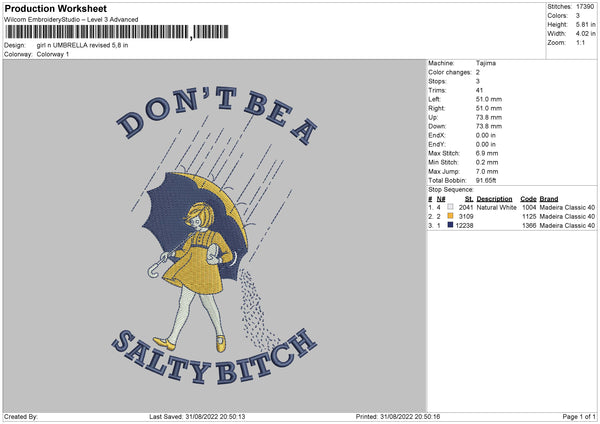Click the 'Production Worksheet' title
The height and width of the screenshot is (424, 600).
pos(55,8)
